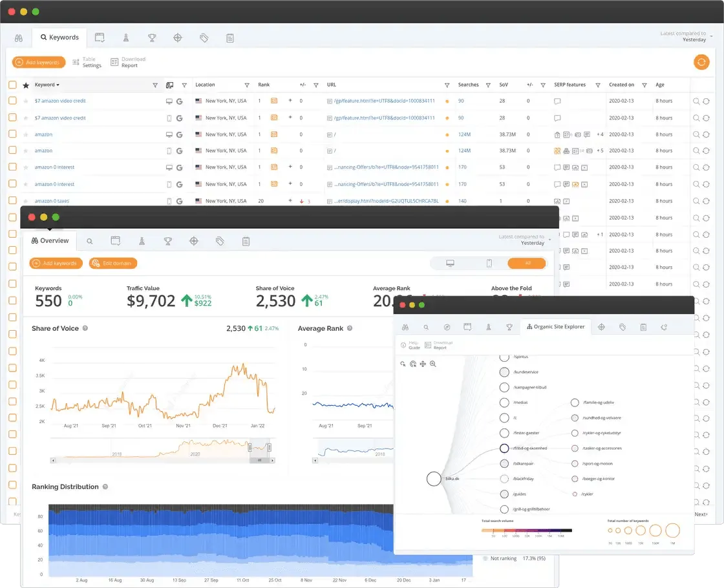Screen dimensions: 724x588
Task: Open the tag icon in the Keywords toolbar
Action: [x=204, y=37]
